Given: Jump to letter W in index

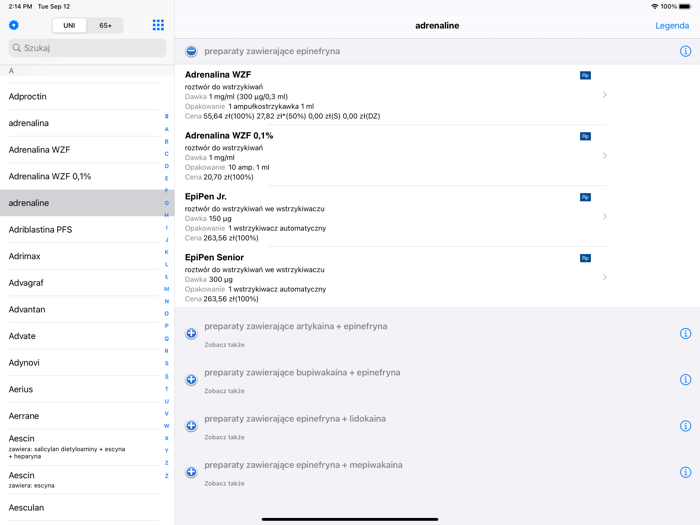Looking at the screenshot, I should 167,426.
